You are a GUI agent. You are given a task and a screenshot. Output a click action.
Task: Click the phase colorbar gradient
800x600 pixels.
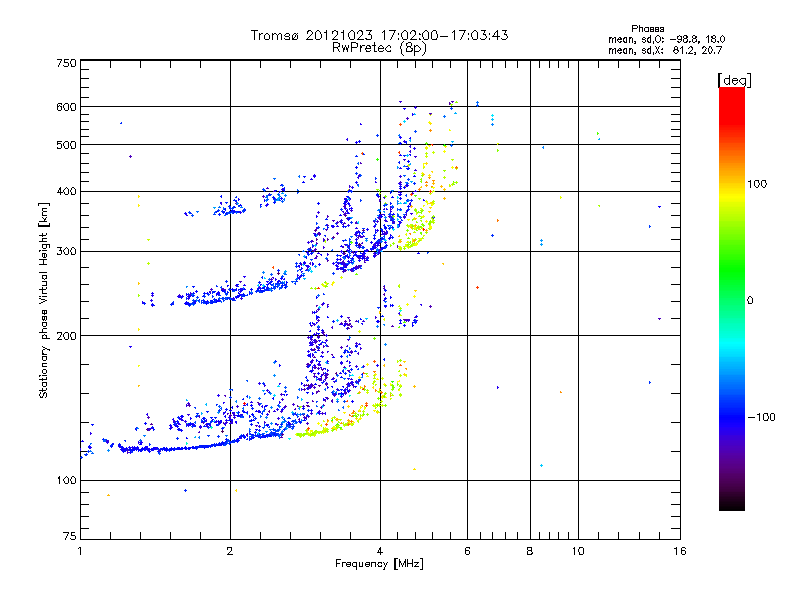click(732, 298)
